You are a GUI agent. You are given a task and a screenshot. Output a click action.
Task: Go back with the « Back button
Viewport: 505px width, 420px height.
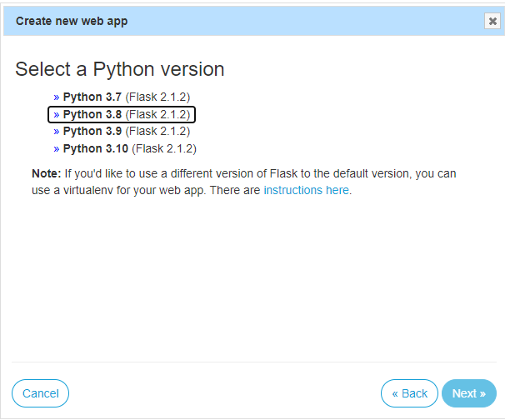[409, 393]
